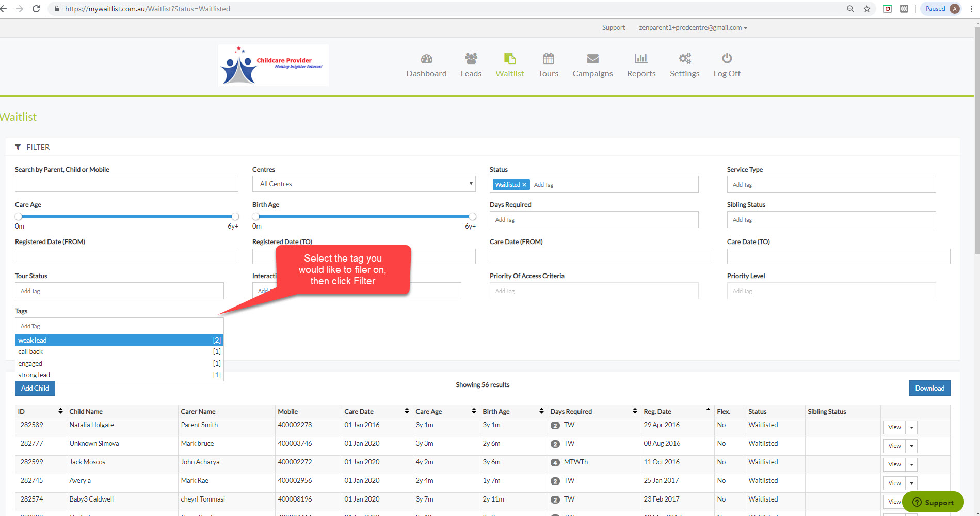View the Unknown Simova record
980x516 pixels.
894,446
